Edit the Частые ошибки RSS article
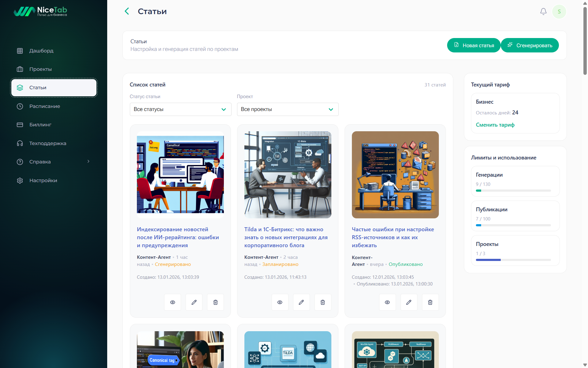The height and width of the screenshot is (368, 588). click(409, 302)
